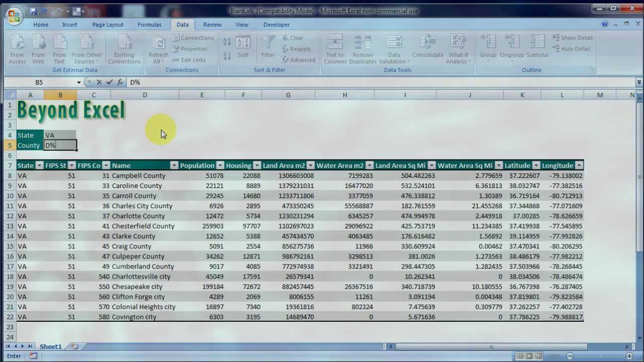The image size is (644, 362).
Task: Click the Office button logo
Action: pos(13,16)
